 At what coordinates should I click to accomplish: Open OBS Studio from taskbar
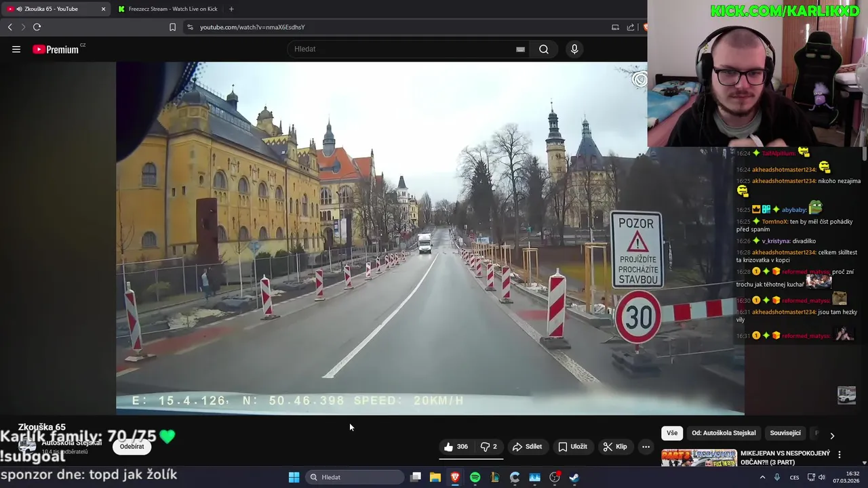pos(555,477)
